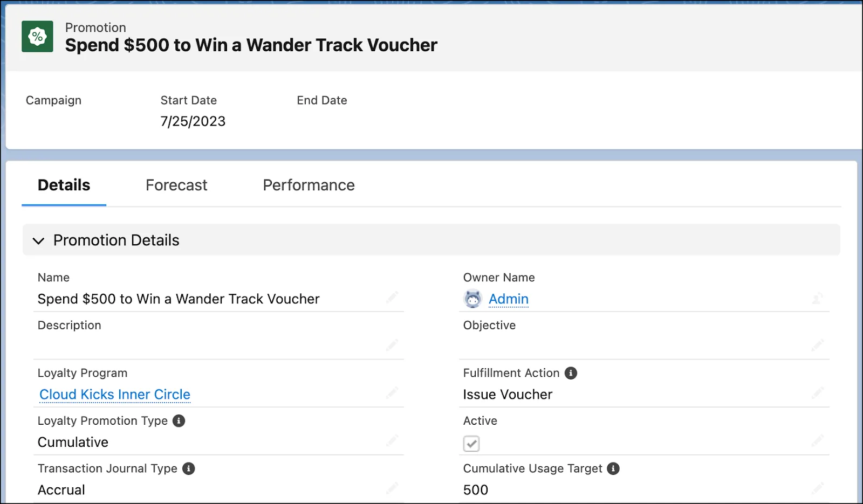Click the edit pencil beside Objective
This screenshot has height=504, width=863.
click(x=818, y=343)
